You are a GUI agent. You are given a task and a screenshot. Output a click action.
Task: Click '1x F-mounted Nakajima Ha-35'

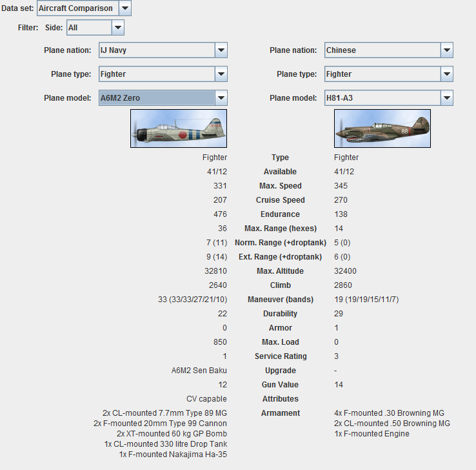(173, 455)
